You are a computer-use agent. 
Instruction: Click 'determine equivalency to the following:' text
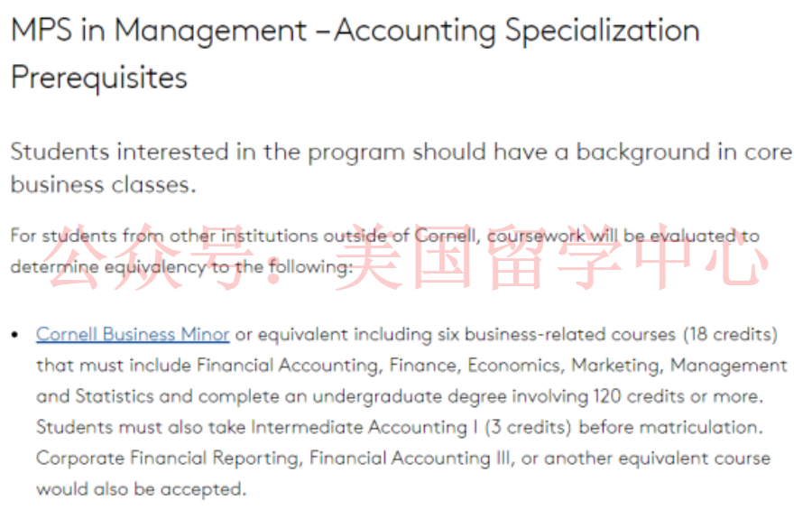pos(181,267)
